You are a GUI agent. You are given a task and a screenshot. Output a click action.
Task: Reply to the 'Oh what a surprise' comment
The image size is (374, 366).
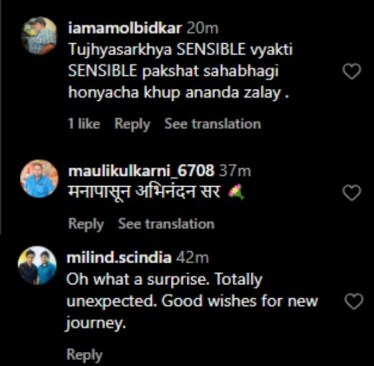tap(84, 355)
